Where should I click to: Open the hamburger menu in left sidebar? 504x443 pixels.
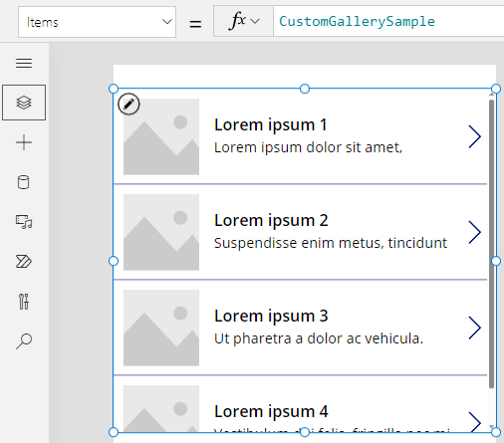(x=24, y=63)
